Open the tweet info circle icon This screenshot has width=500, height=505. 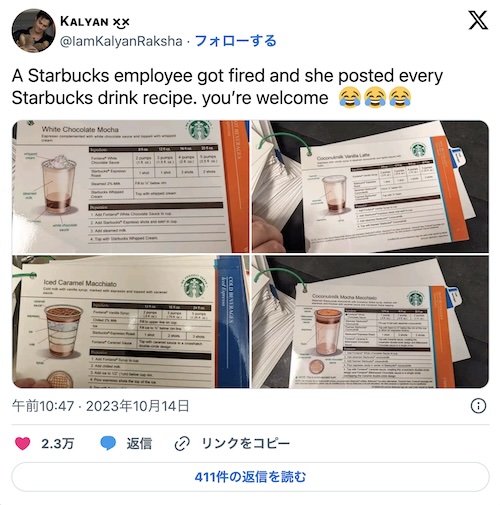pyautogui.click(x=478, y=406)
